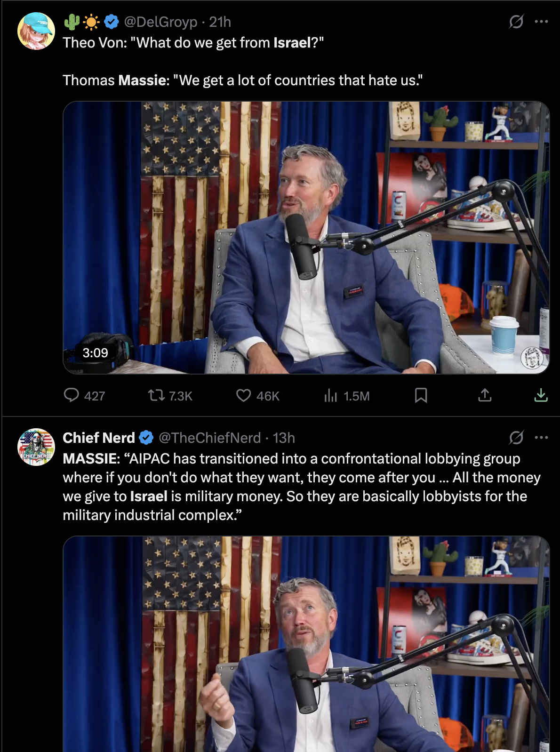Play the Chief Nerd MASSIE AIPAC video
The height and width of the screenshot is (752, 560).
[306, 644]
